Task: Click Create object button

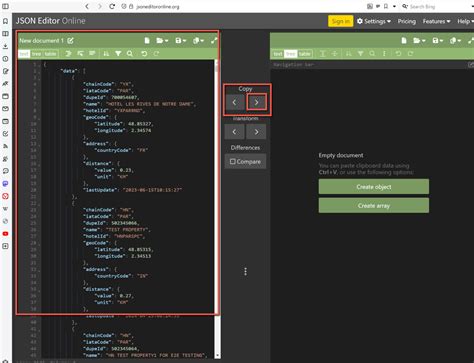Action: (374, 187)
